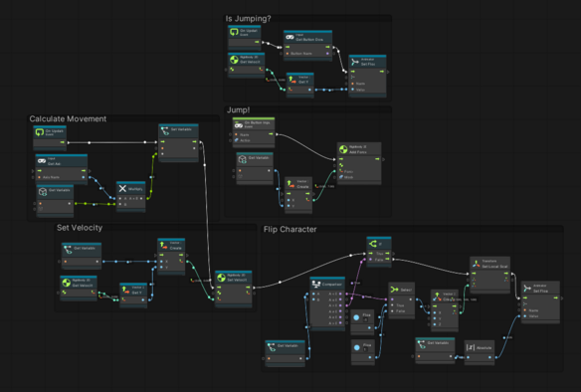Click the Select node icon

click(x=394, y=290)
